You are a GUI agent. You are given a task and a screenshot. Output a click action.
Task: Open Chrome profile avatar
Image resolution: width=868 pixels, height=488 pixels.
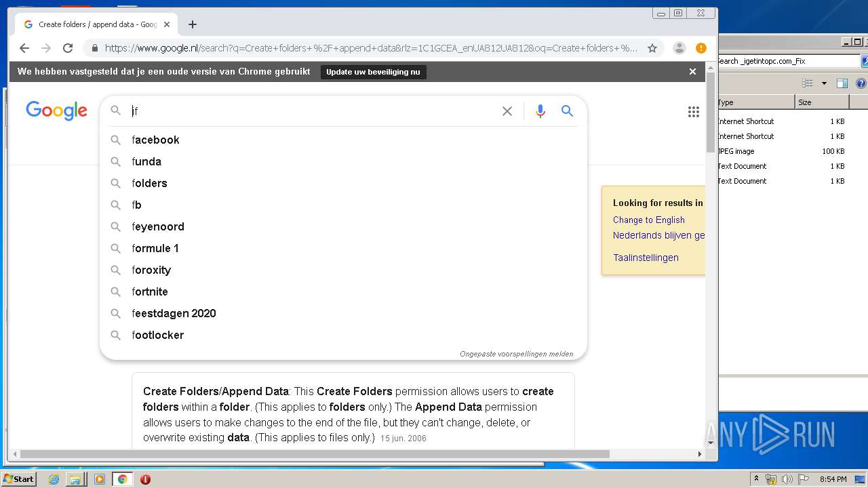tap(679, 48)
